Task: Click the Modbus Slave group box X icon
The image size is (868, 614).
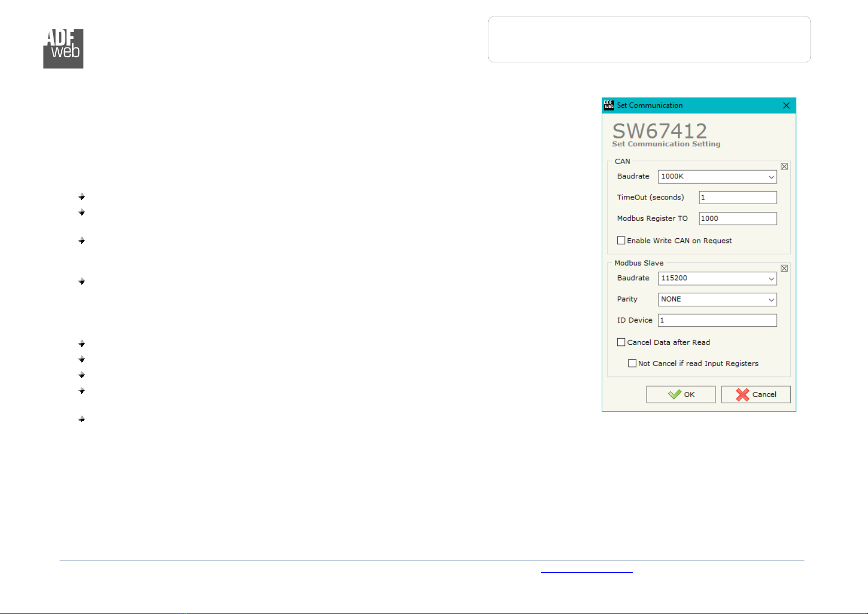Action: (784, 268)
